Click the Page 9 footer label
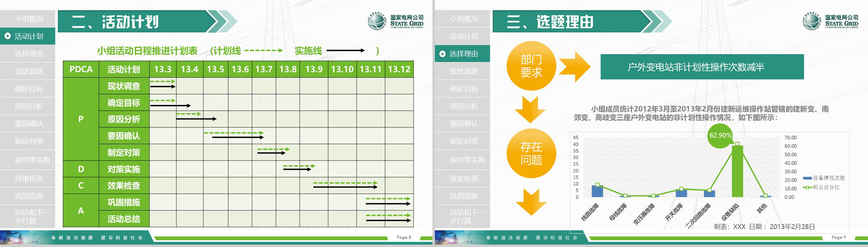 (x=839, y=237)
